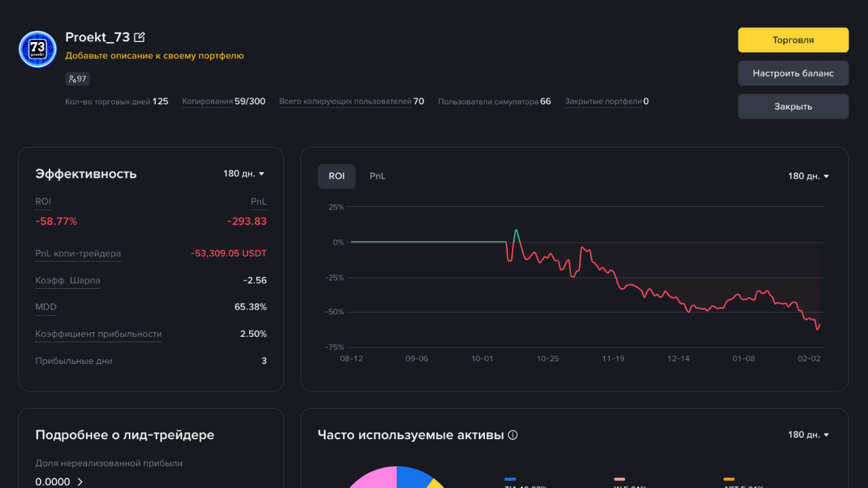
Task: Open the info icon beside Часто используемые активы
Action: click(513, 435)
